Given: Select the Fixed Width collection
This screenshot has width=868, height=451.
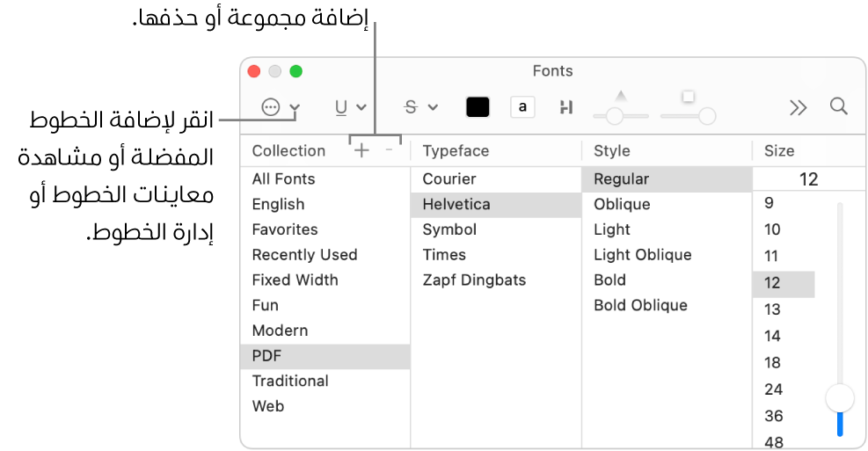Looking at the screenshot, I should point(295,280).
